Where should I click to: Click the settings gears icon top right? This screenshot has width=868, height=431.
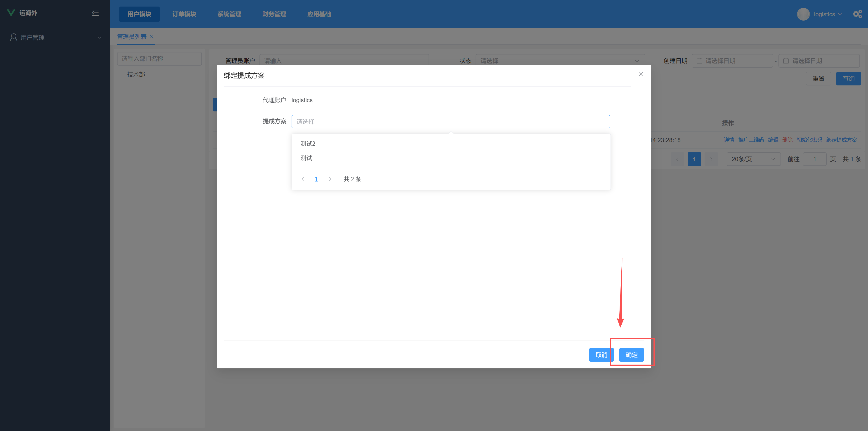[857, 14]
